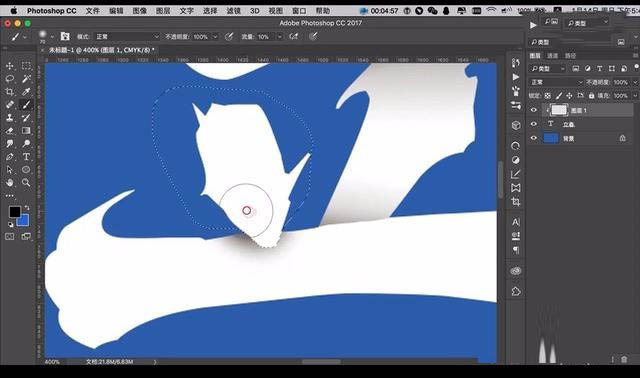Viewport: 640px width, 378px height.
Task: Open the layer filter 类型 dropdown
Action: pos(548,69)
